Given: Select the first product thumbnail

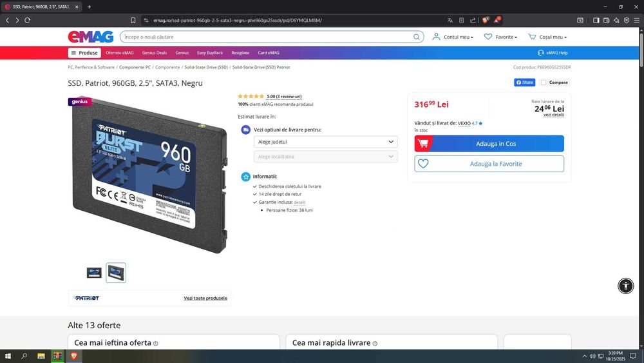Looking at the screenshot, I should pyautogui.click(x=94, y=273).
